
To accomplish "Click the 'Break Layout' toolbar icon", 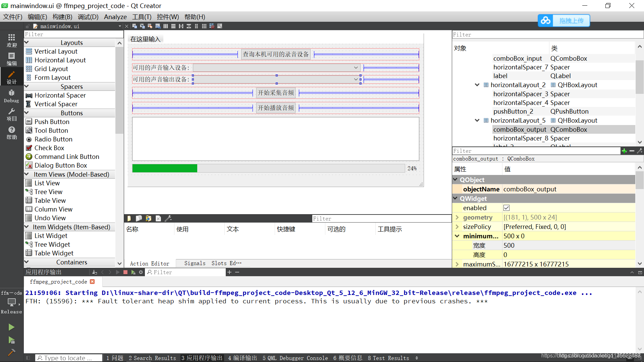I will point(212,26).
